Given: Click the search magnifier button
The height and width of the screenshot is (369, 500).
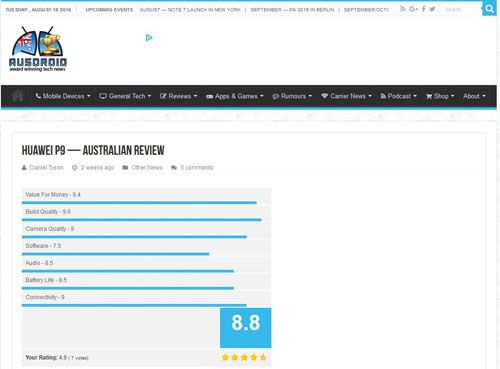Looking at the screenshot, I should 489,9.
